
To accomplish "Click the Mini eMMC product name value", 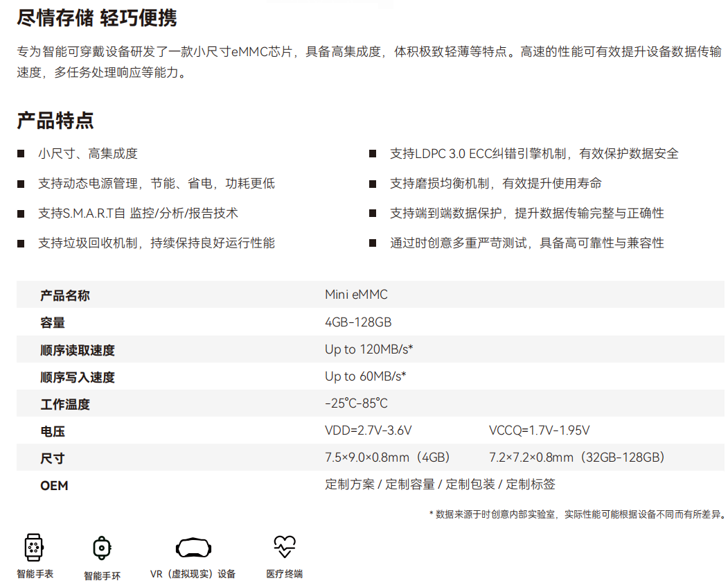I will point(356,295).
